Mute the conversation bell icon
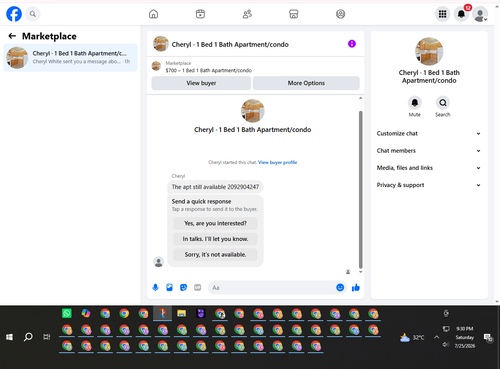 (x=415, y=103)
